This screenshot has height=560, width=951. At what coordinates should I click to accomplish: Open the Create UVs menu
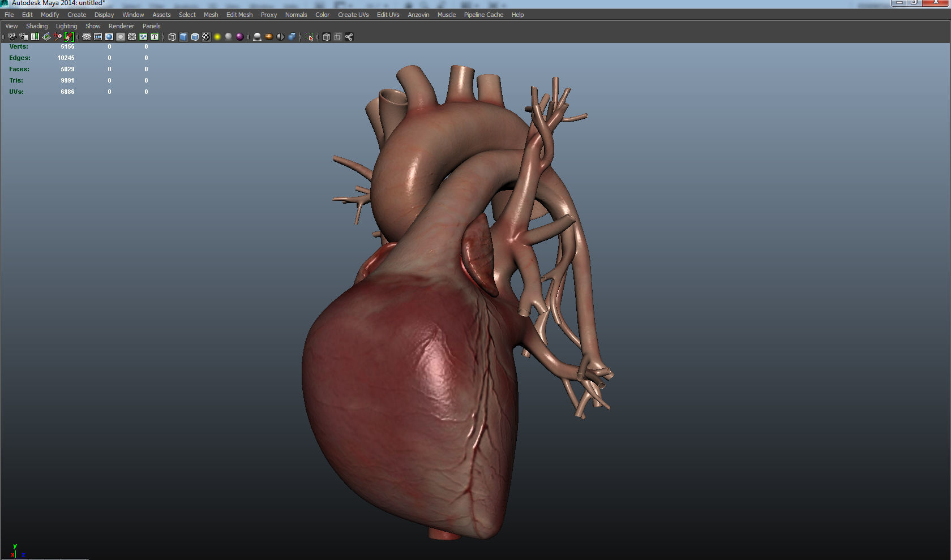tap(353, 15)
